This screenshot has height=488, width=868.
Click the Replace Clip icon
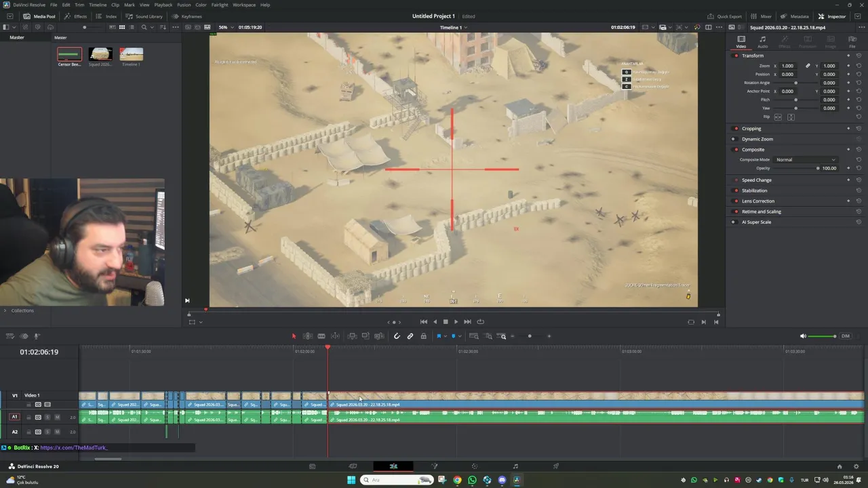pyautogui.click(x=379, y=336)
